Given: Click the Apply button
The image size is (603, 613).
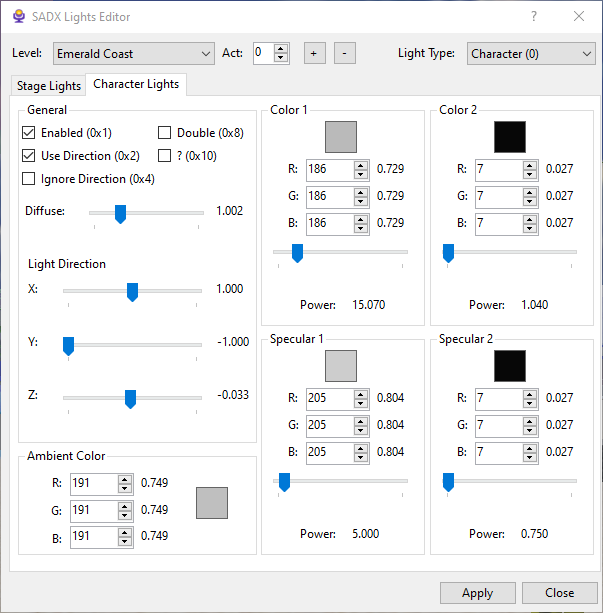Looking at the screenshot, I should coord(477,593).
